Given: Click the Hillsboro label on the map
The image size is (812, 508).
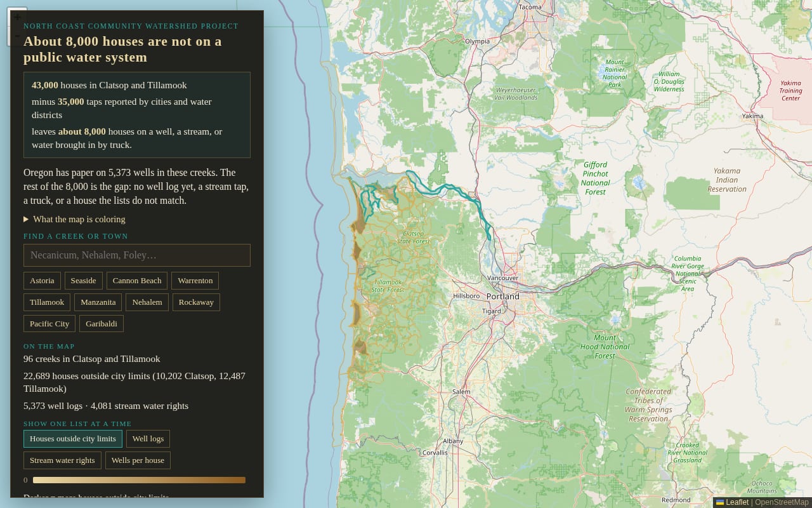Looking at the screenshot, I should pyautogui.click(x=466, y=296).
